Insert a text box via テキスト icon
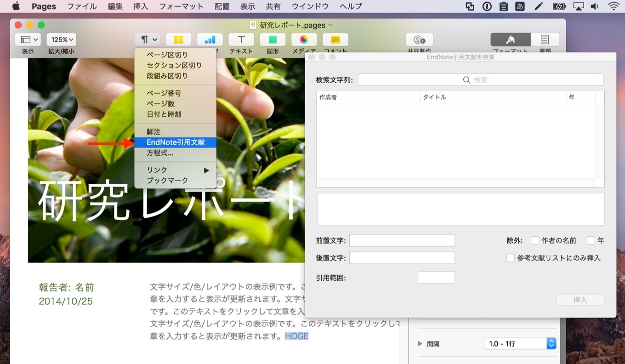The height and width of the screenshot is (364, 625). click(241, 40)
